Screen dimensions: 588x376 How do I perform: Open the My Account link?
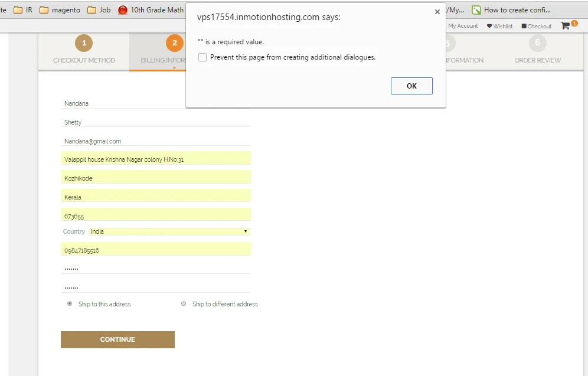point(463,26)
